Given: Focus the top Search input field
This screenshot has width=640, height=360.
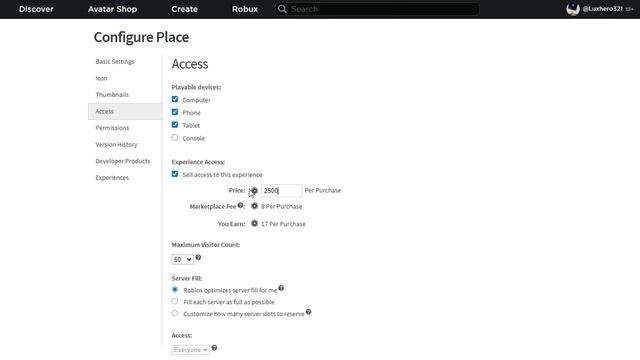Looking at the screenshot, I should 377,9.
